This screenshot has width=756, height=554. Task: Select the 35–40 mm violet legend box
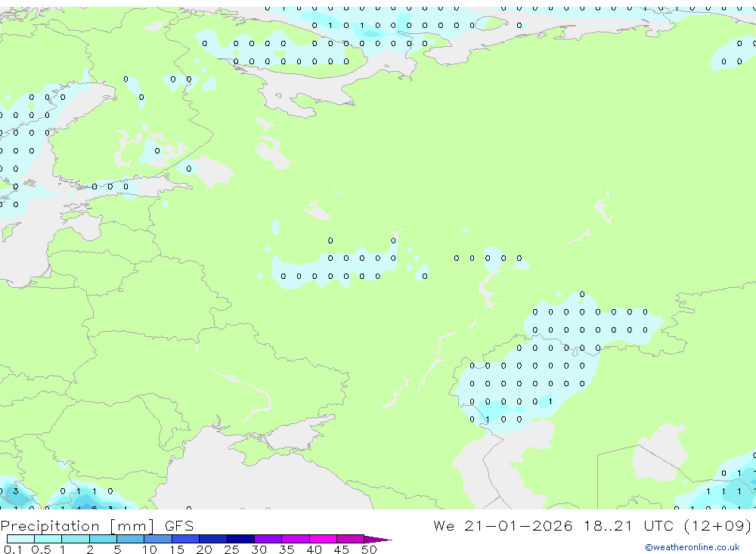296,539
